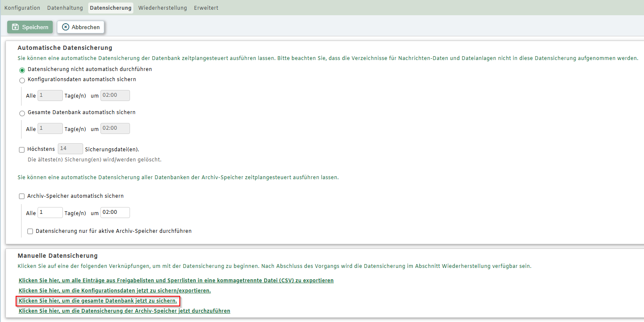This screenshot has height=322, width=644.
Task: Open the Konfiguration tab
Action: click(22, 8)
